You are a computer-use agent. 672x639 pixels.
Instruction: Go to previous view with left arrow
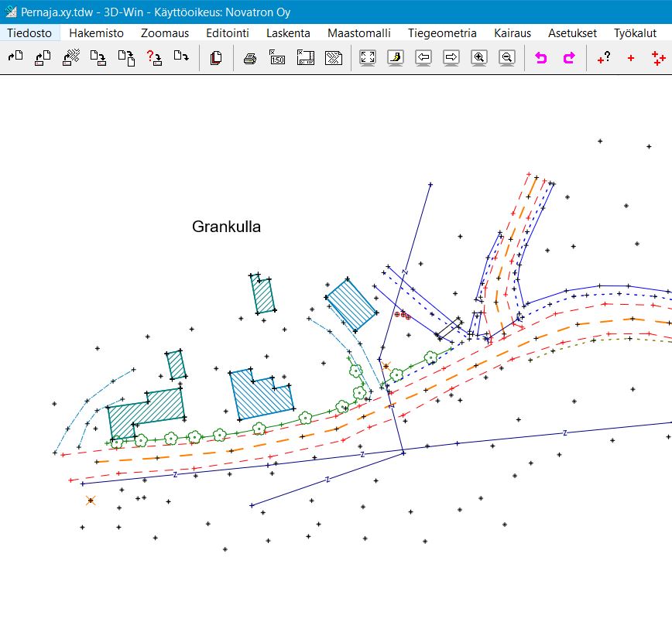click(423, 57)
